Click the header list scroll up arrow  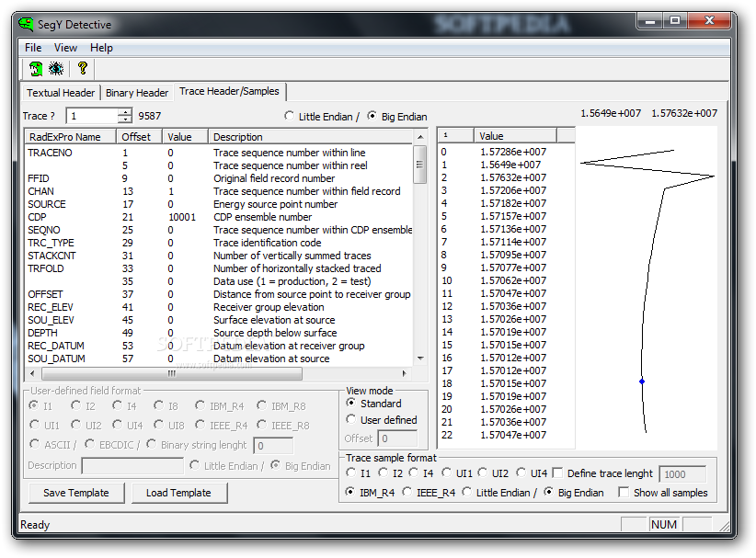(x=420, y=137)
